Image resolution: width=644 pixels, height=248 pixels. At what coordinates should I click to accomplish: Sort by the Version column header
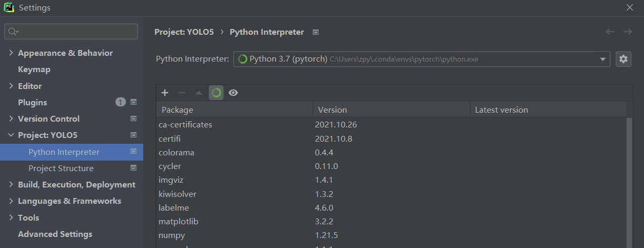[391, 110]
